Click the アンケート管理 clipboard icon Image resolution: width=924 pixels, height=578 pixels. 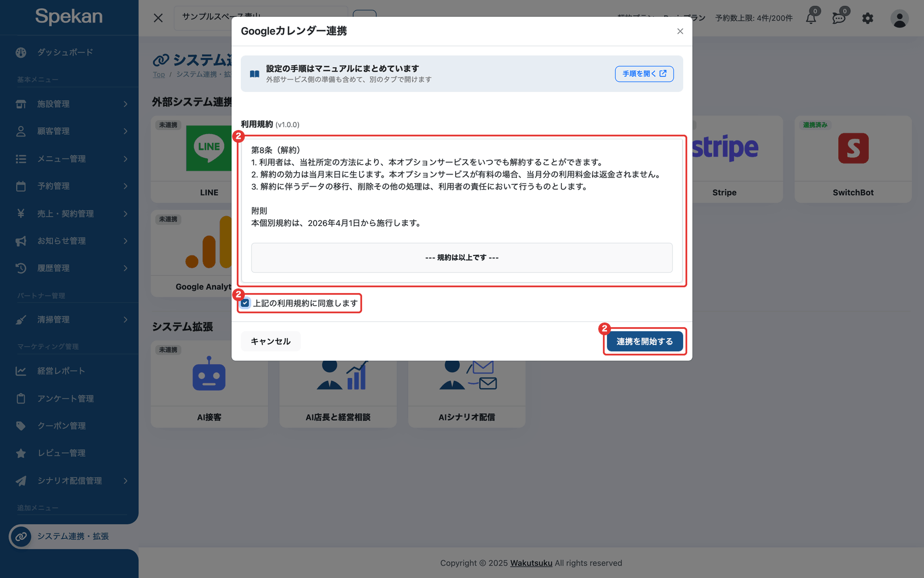[x=21, y=398]
